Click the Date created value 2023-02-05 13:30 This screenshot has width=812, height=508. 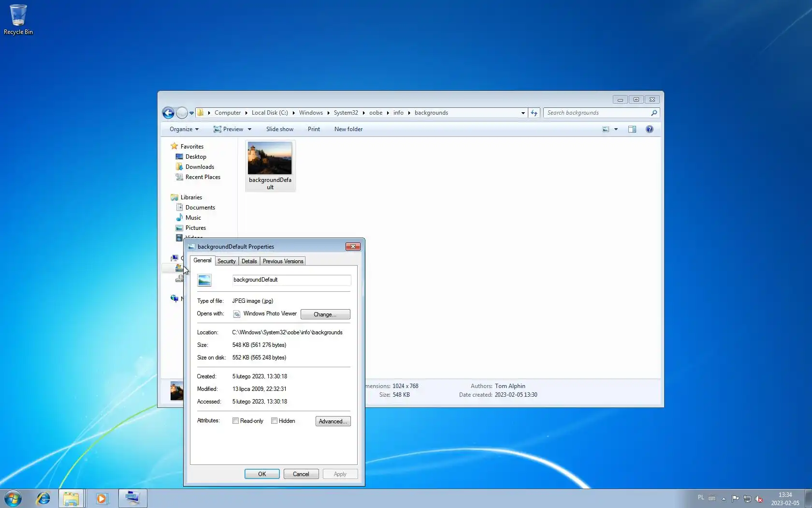[x=516, y=395]
